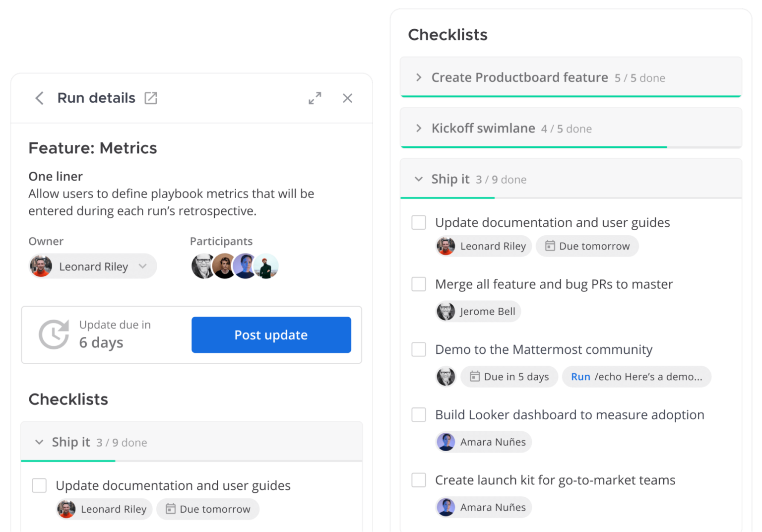Screen dimensions: 762x532
Task: Click Leonard Riley's owner avatar
Action: 41,266
